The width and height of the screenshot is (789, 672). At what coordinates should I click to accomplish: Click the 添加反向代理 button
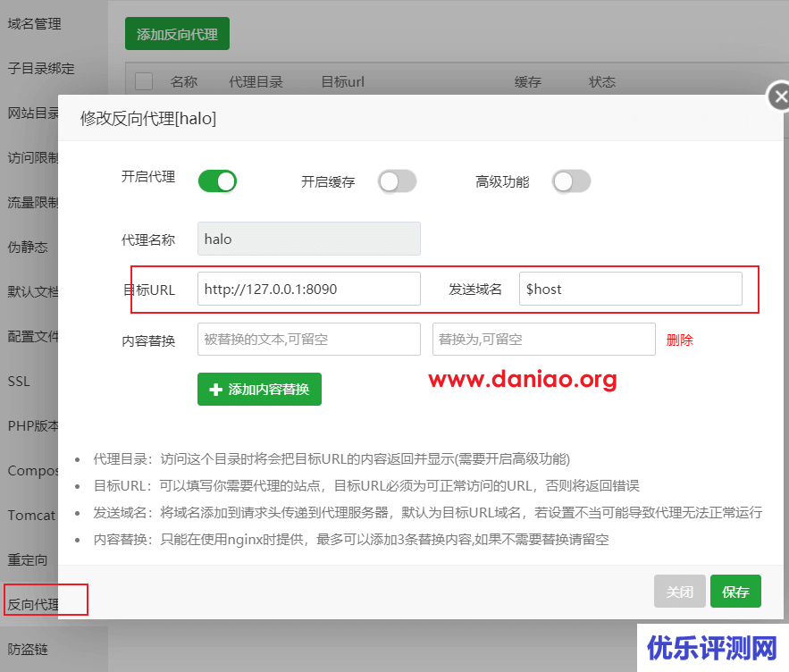click(x=177, y=34)
